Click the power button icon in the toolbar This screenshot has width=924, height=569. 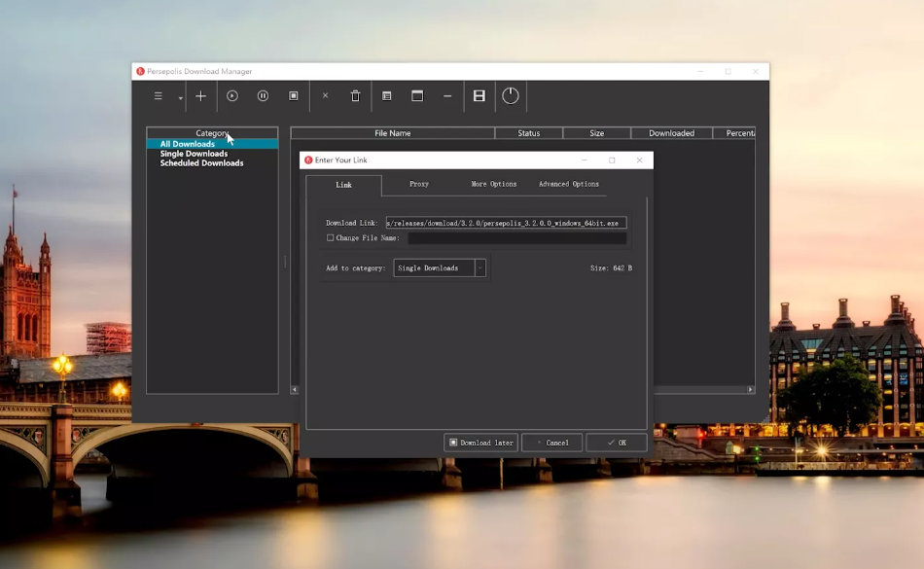point(511,95)
